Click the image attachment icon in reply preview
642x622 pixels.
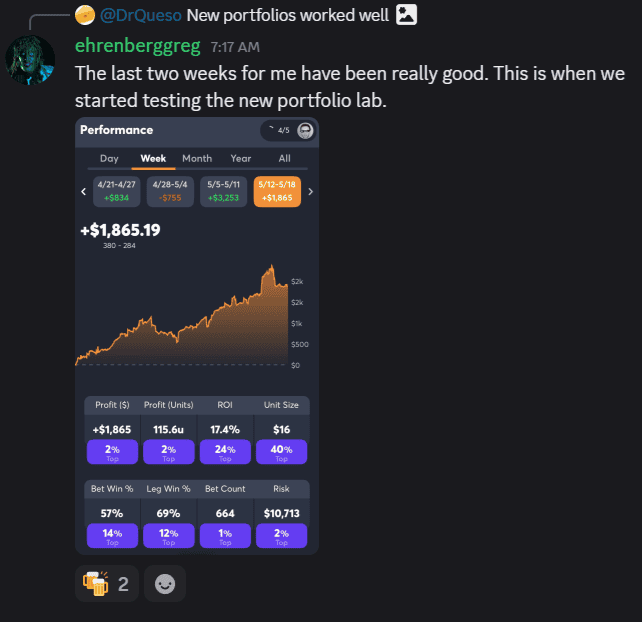(x=406, y=15)
